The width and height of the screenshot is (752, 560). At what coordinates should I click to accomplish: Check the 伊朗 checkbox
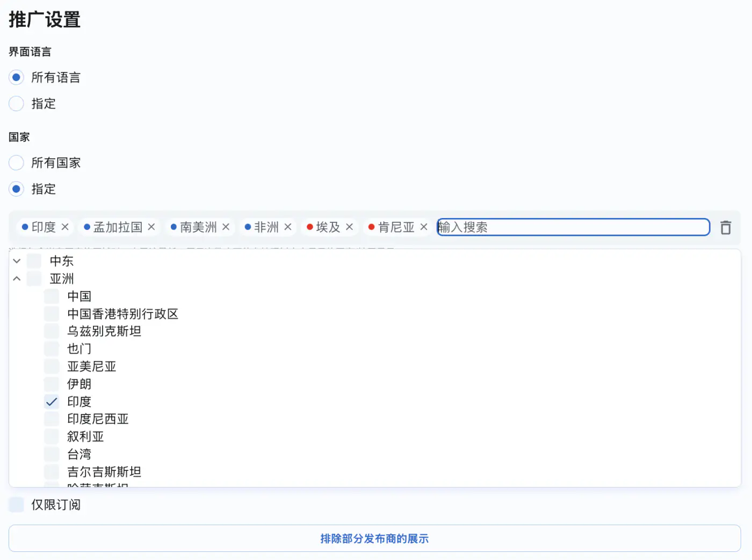[52, 384]
